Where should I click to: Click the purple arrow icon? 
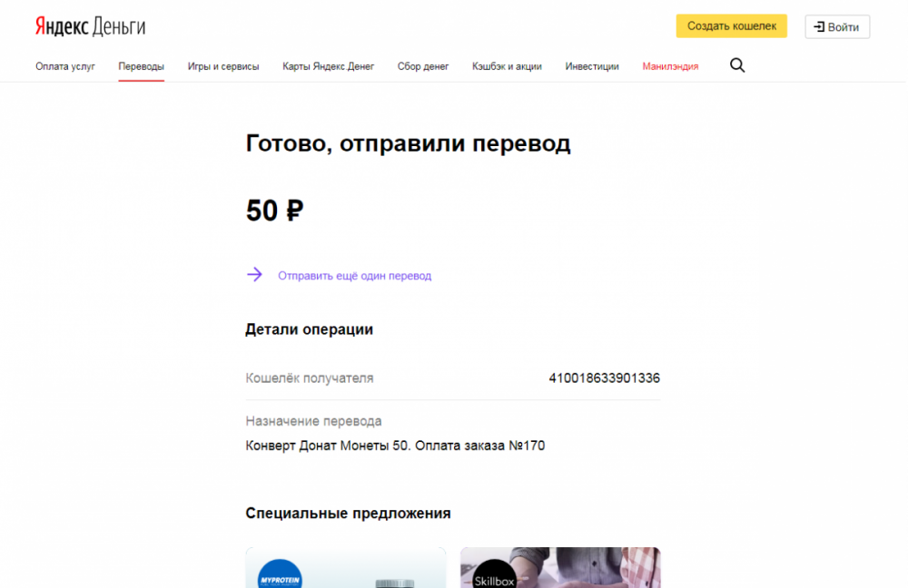tap(255, 274)
